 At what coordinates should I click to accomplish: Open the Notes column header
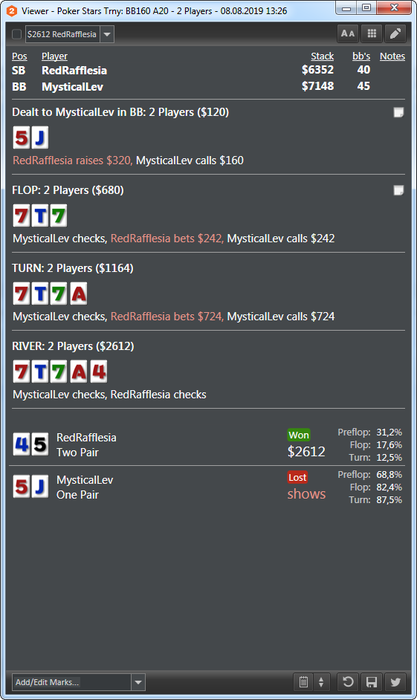coord(392,56)
